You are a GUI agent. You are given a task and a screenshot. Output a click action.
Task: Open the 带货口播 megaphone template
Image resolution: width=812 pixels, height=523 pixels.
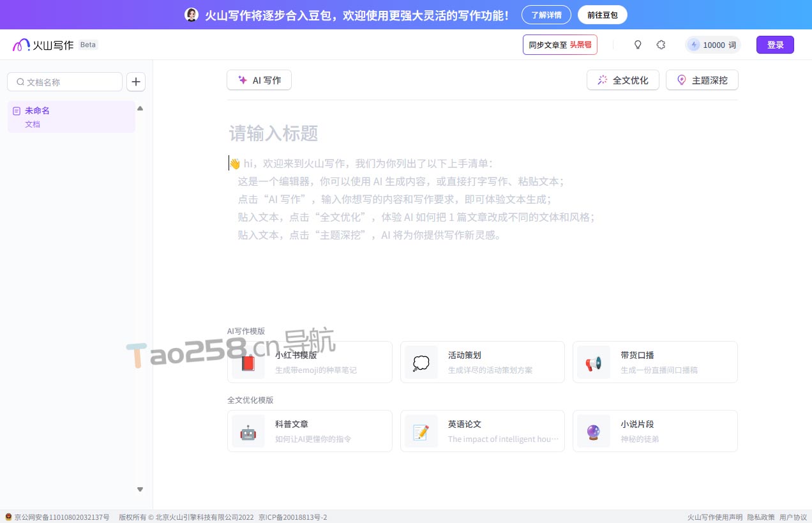[x=655, y=362]
